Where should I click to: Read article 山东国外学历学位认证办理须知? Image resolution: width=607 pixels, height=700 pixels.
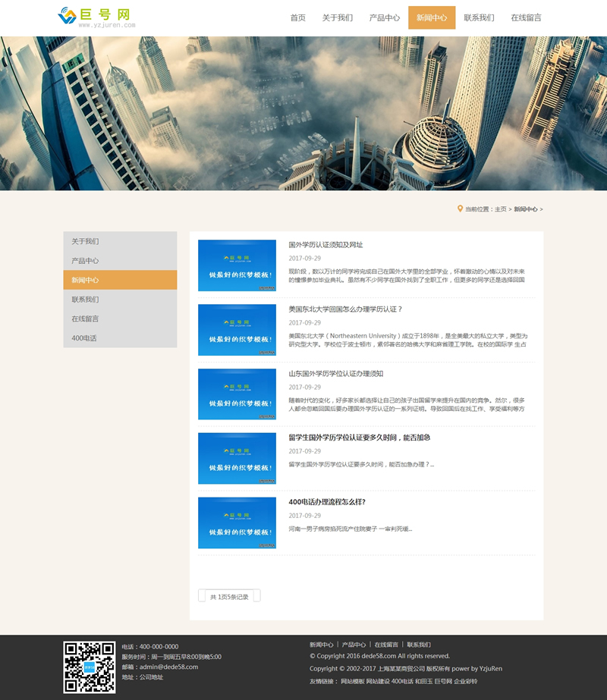click(335, 374)
